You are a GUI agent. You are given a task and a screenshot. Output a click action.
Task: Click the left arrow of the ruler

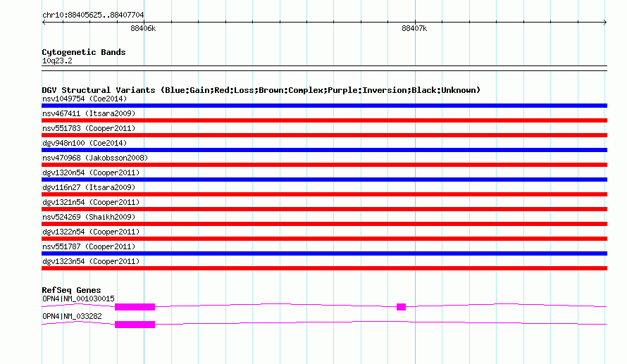44,23
